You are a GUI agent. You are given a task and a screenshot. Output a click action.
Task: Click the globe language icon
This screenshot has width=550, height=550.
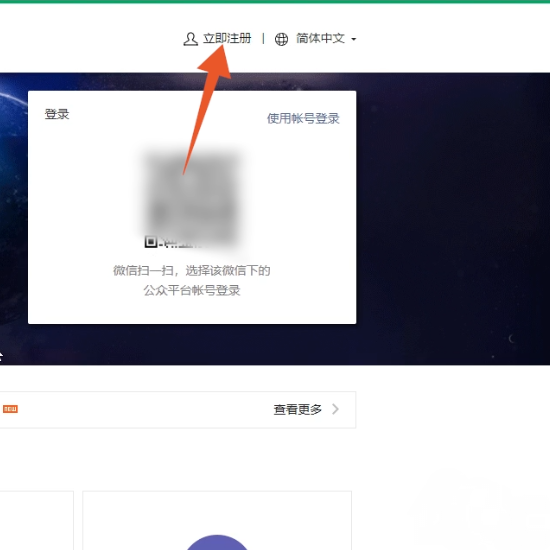[x=281, y=39]
